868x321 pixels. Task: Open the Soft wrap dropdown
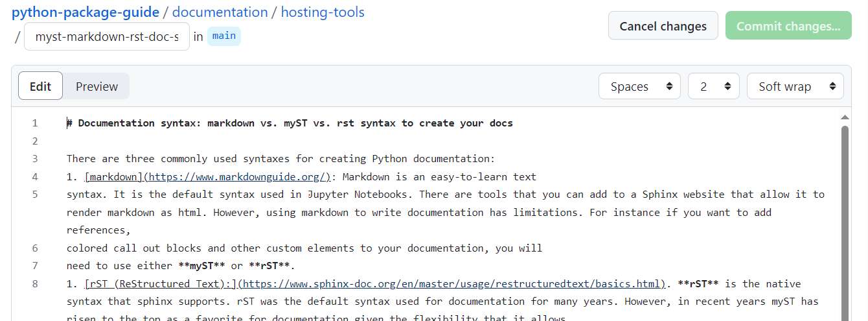pos(795,86)
